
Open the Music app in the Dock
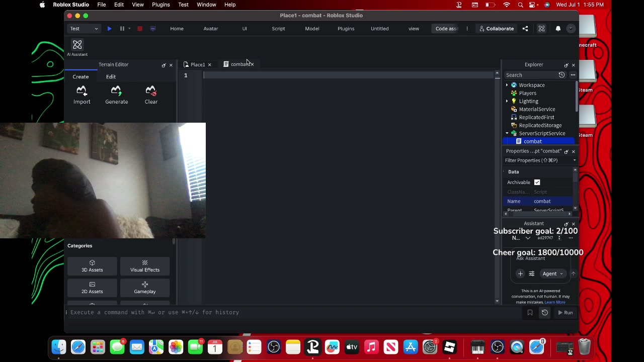[371, 347]
